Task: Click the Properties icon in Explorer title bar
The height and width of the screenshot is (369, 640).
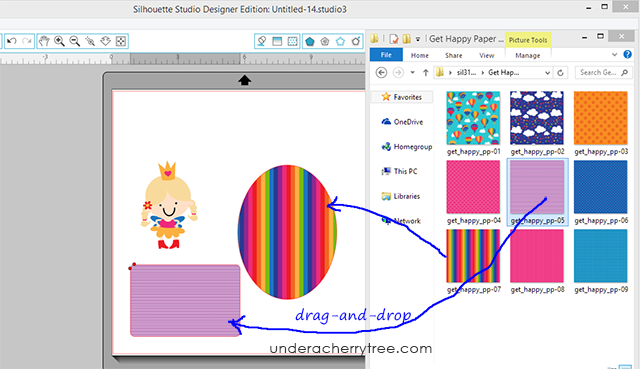Action: (394, 39)
